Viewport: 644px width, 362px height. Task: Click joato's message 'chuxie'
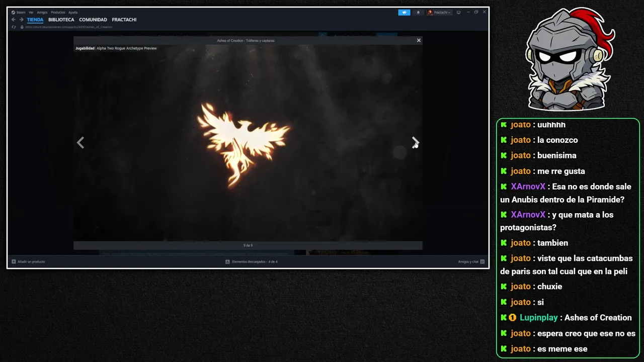pos(550,287)
